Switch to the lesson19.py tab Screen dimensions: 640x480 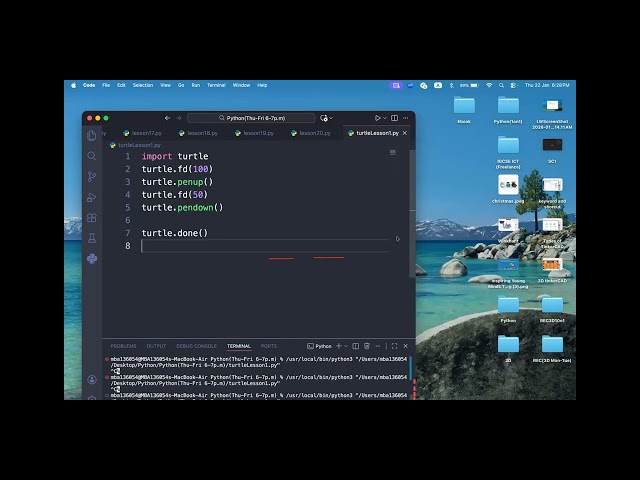coord(255,133)
